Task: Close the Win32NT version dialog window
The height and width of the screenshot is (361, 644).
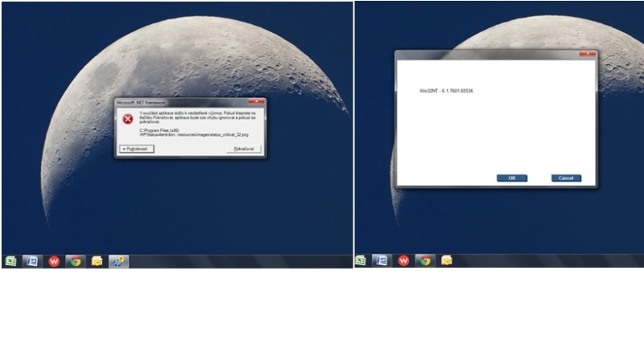Action: coord(588,55)
